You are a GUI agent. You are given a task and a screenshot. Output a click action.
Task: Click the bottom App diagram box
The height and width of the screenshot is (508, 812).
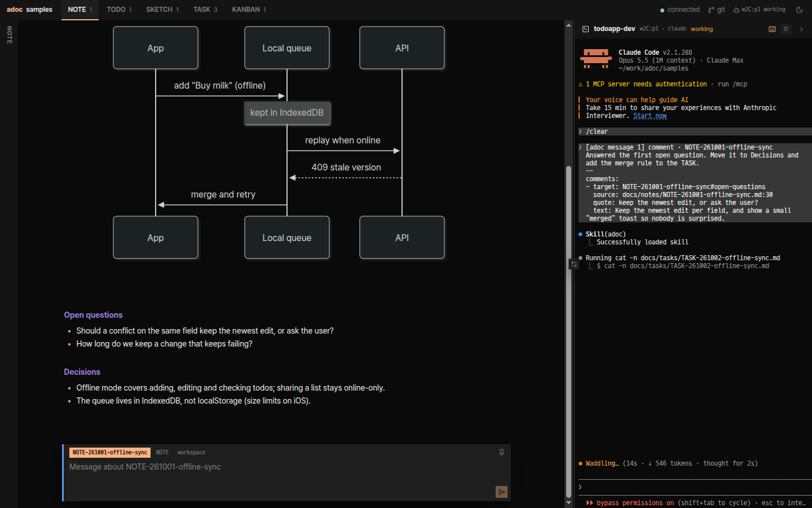(156, 238)
